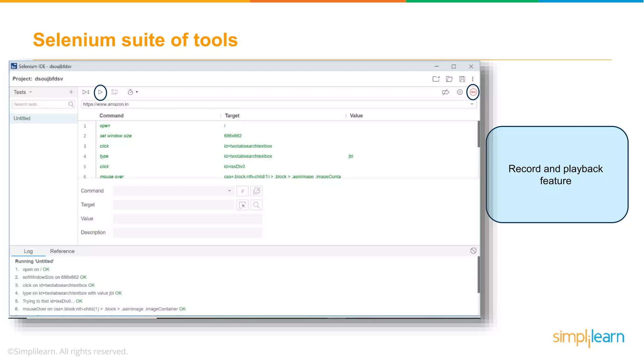Select the Untitled test
This screenshot has width=644, height=362.
click(43, 118)
